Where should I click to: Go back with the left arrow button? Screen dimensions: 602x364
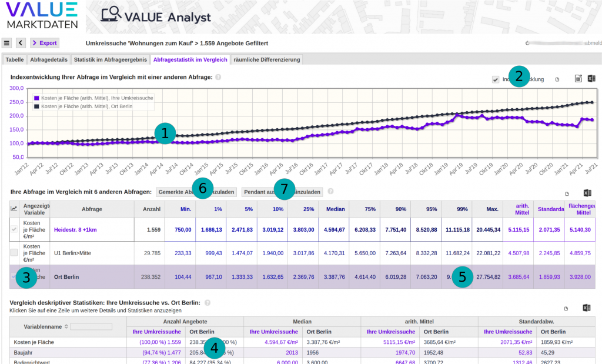[x=21, y=43]
